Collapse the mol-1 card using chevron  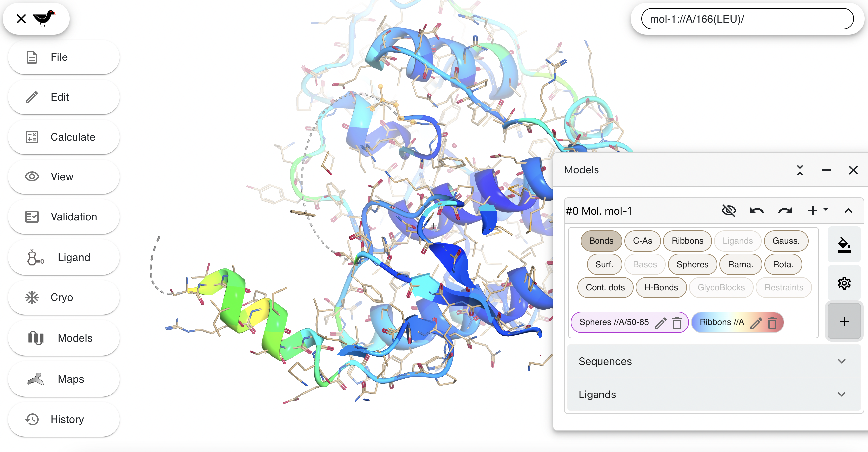tap(848, 211)
